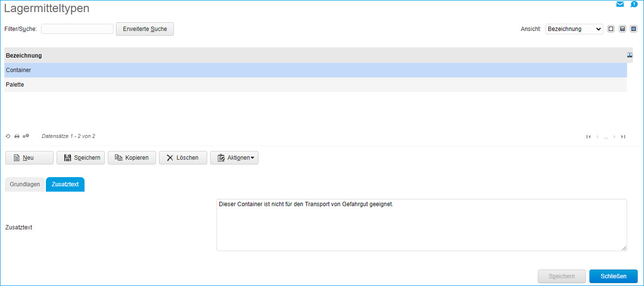Open the help question mark bubble
This screenshot has height=286, width=644.
[x=634, y=4]
